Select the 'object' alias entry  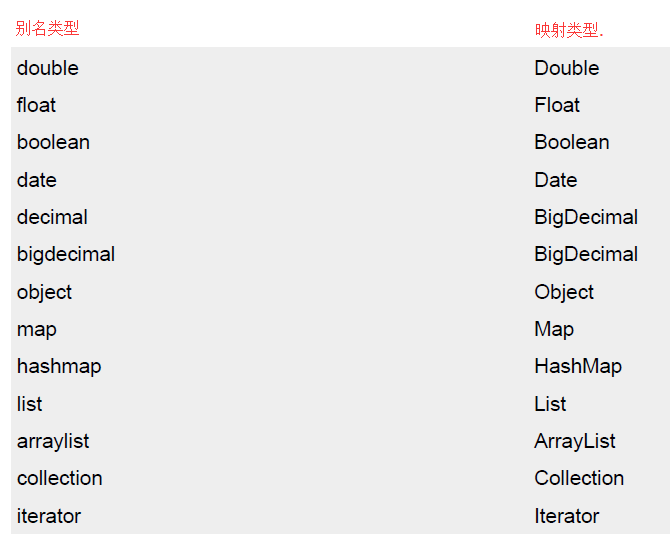pos(44,293)
